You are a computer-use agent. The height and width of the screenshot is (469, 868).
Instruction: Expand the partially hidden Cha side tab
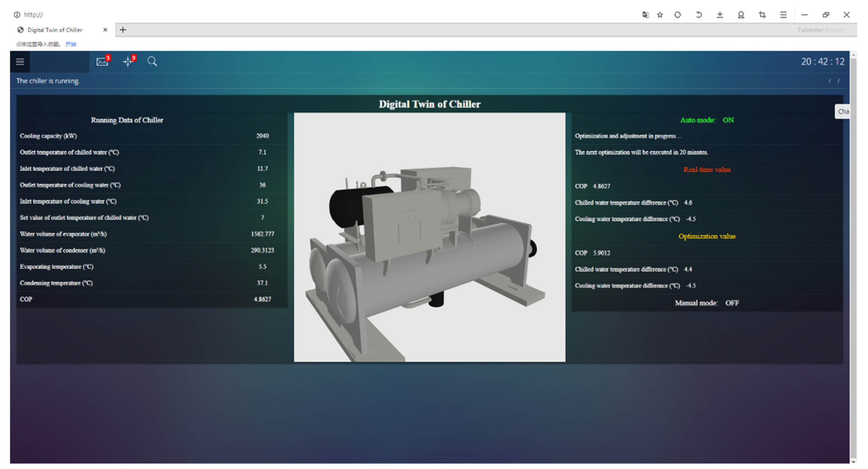843,111
